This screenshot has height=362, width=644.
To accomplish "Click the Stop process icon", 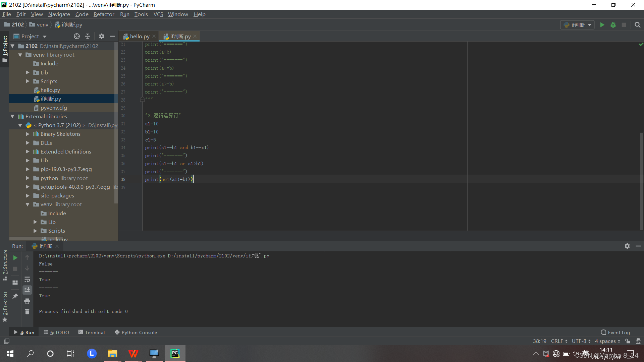I will tap(15, 269).
